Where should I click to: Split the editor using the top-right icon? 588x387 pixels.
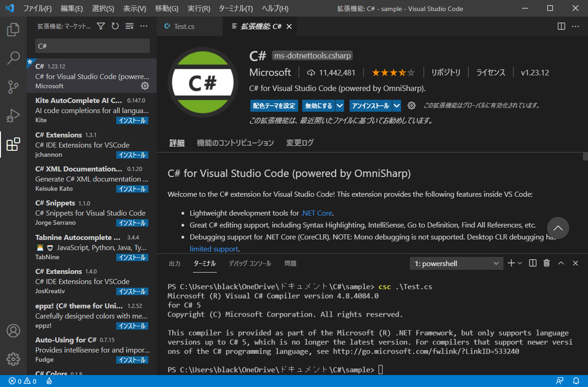561,26
